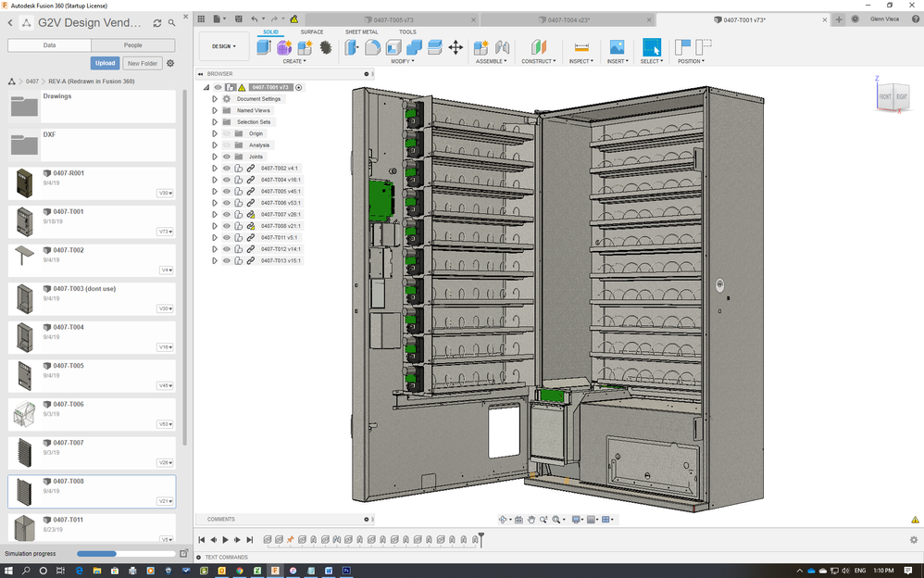Toggle visibility of the Joints folder
Screen dimensions: 924x578
click(x=227, y=157)
